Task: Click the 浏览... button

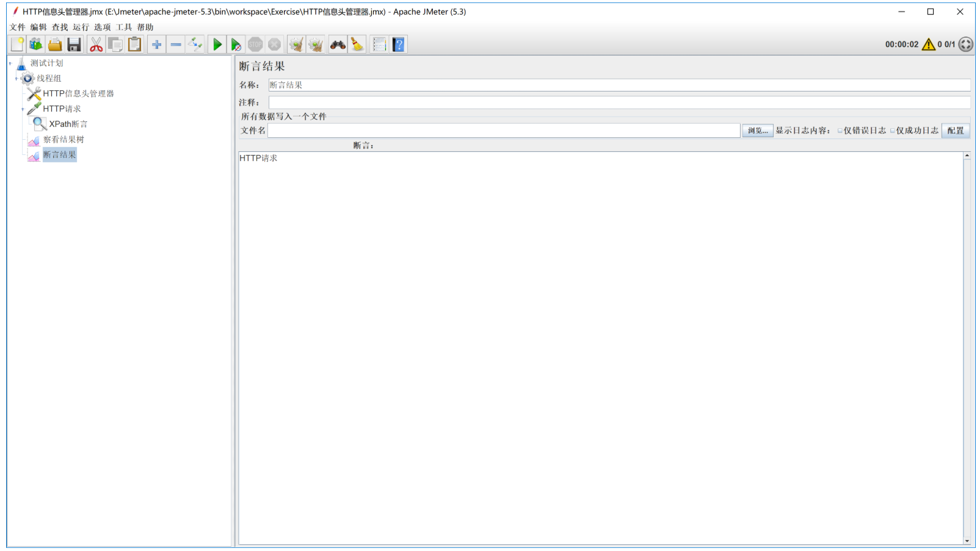Action: pyautogui.click(x=757, y=130)
